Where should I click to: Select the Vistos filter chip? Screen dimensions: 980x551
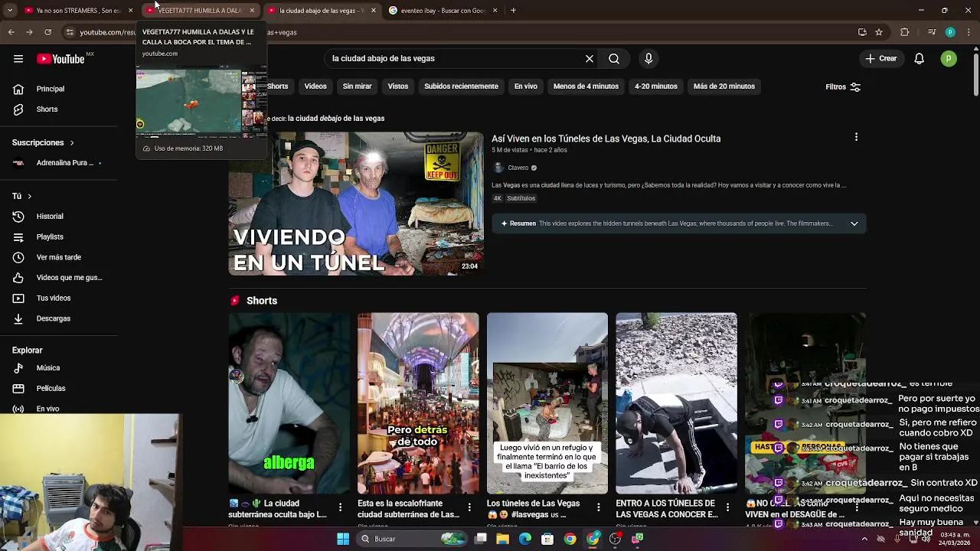[x=398, y=86]
